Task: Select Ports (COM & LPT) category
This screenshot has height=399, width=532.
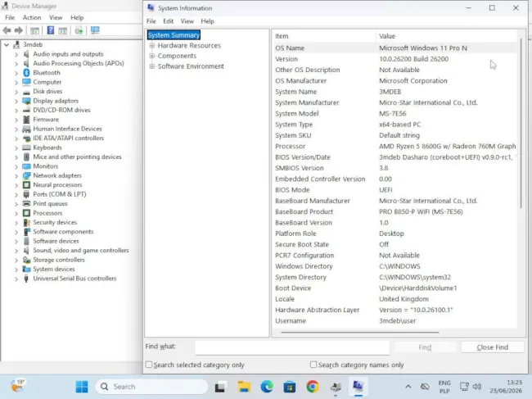Action: (60, 194)
